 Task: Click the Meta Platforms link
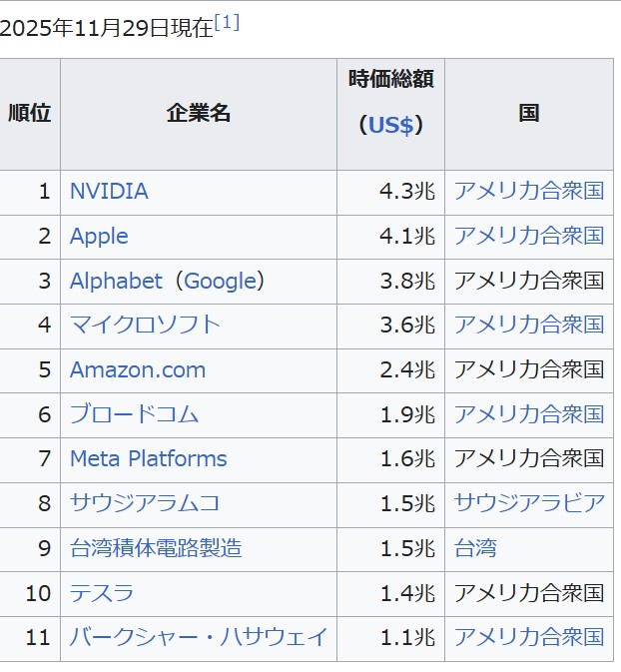pyautogui.click(x=149, y=459)
